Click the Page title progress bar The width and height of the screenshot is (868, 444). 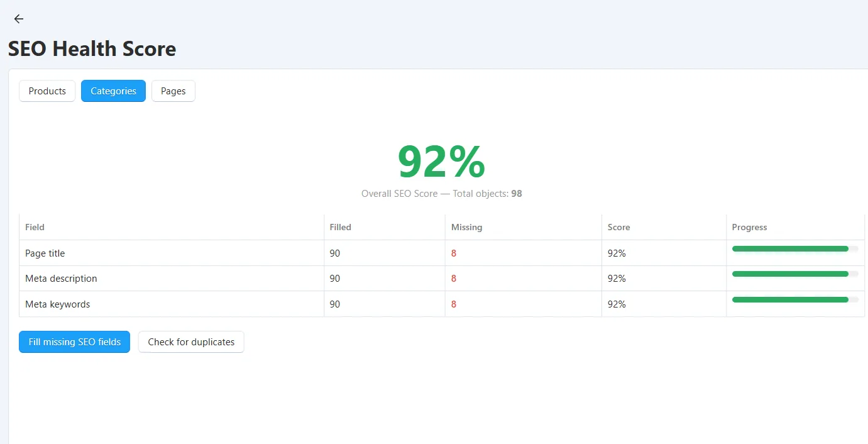click(795, 249)
